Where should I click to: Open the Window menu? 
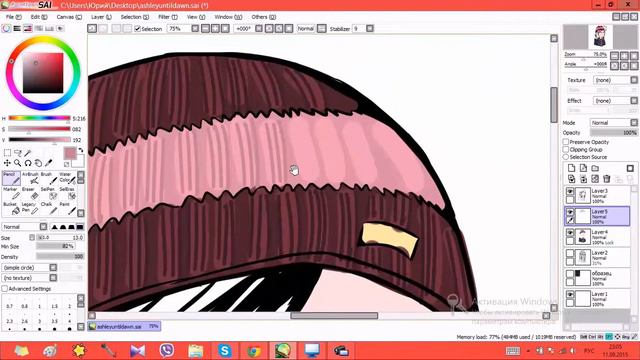pos(228,17)
